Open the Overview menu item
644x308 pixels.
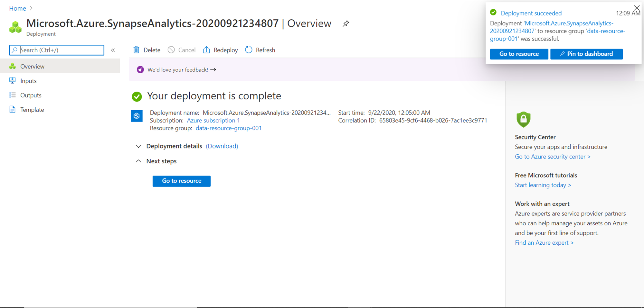[60, 66]
